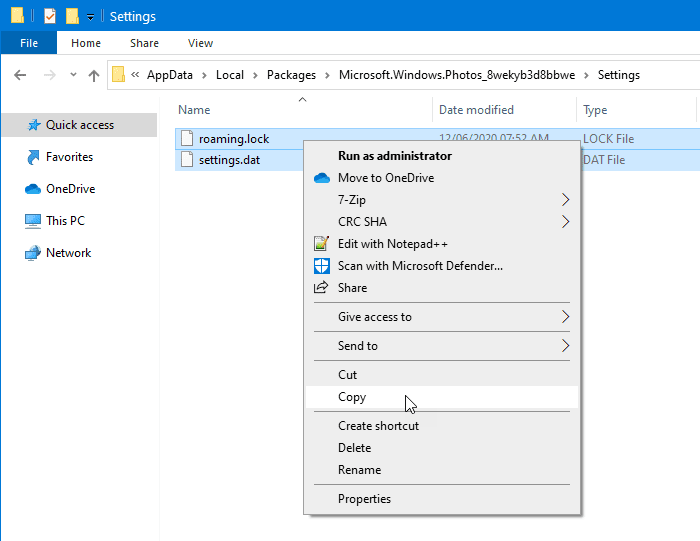700x541 pixels.
Task: Click the Microsoft Defender shield icon
Action: [x=321, y=266]
